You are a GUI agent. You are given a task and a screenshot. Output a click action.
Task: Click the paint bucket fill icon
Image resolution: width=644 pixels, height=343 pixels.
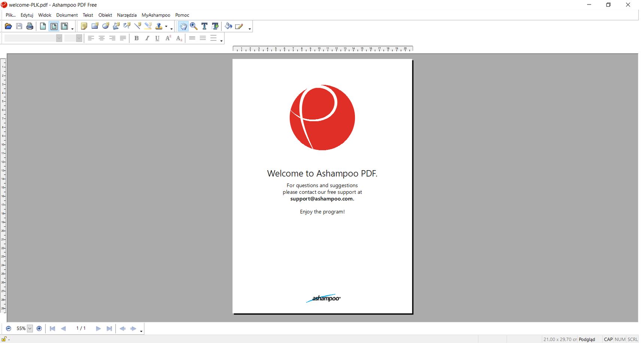228,26
